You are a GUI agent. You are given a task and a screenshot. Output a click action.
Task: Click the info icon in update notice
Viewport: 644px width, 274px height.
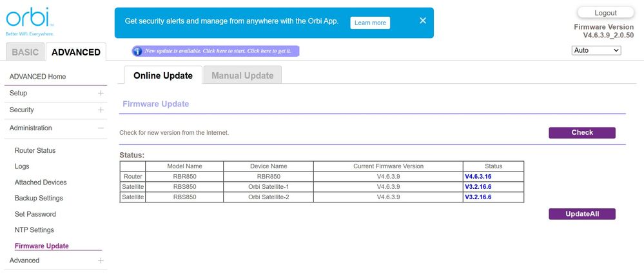click(137, 51)
